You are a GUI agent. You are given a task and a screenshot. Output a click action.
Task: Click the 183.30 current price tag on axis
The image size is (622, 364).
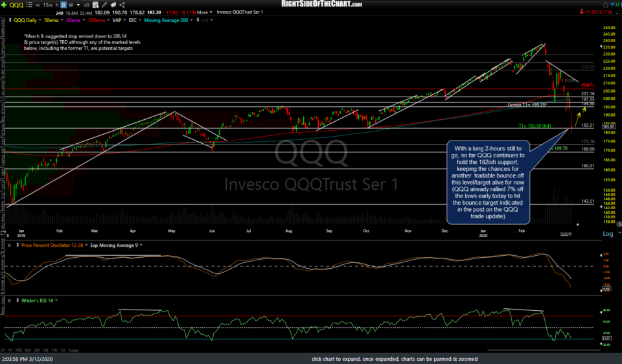(x=608, y=126)
